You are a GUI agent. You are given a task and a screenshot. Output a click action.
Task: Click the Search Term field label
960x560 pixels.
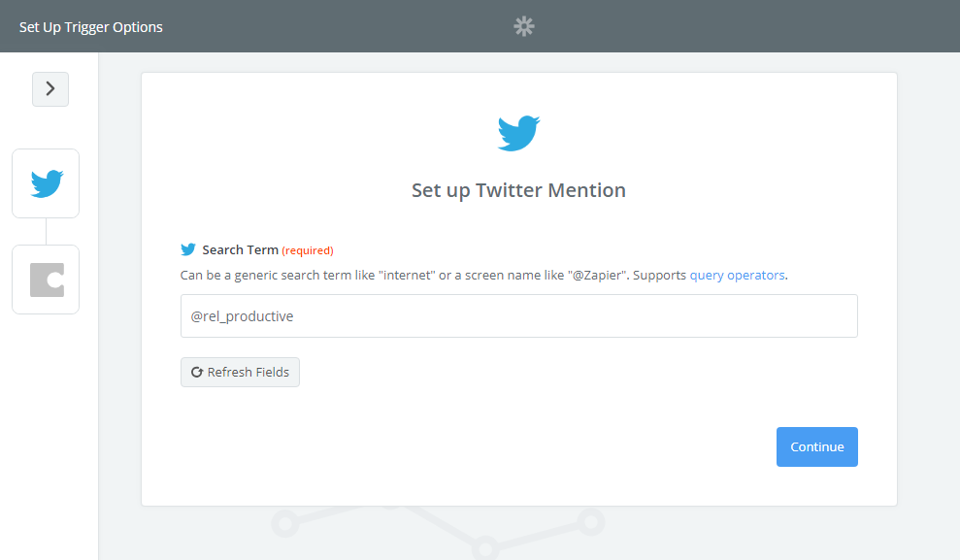click(240, 249)
